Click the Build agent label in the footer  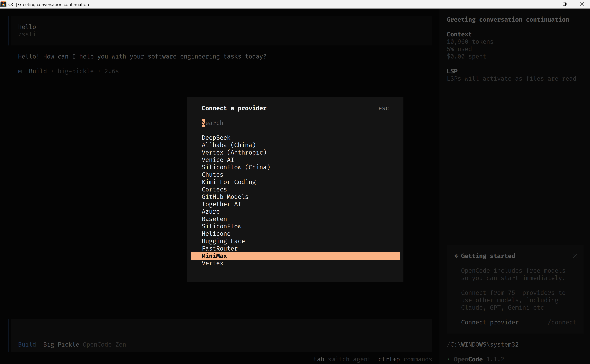27,344
